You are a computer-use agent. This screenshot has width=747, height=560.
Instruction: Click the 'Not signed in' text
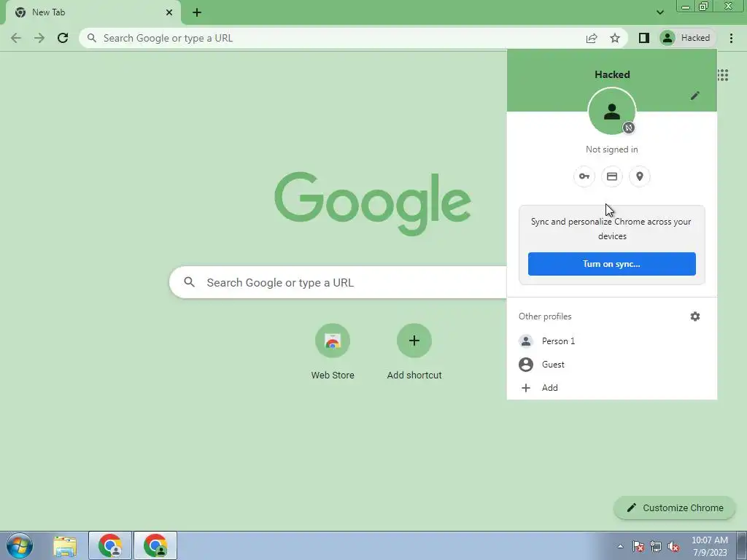612,149
